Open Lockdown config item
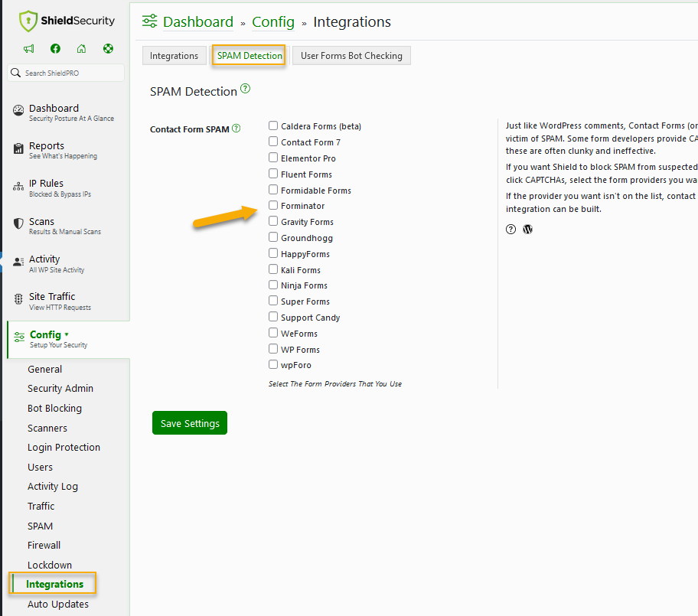The height and width of the screenshot is (616, 698). [x=50, y=565]
